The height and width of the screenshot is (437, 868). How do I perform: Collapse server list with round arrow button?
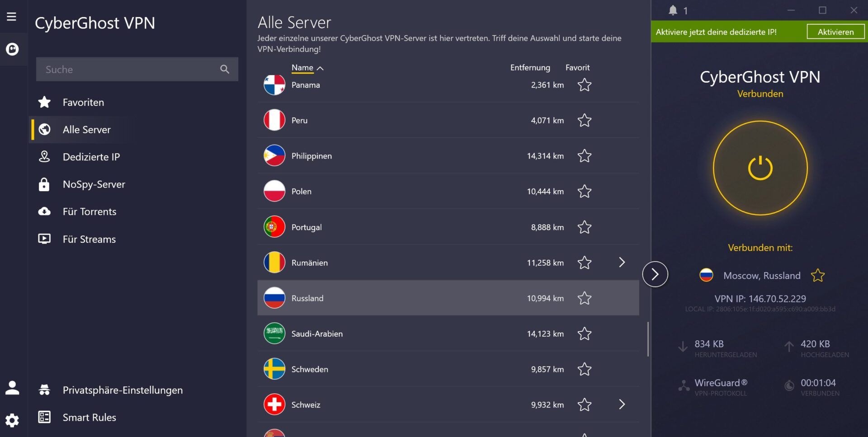coord(655,274)
